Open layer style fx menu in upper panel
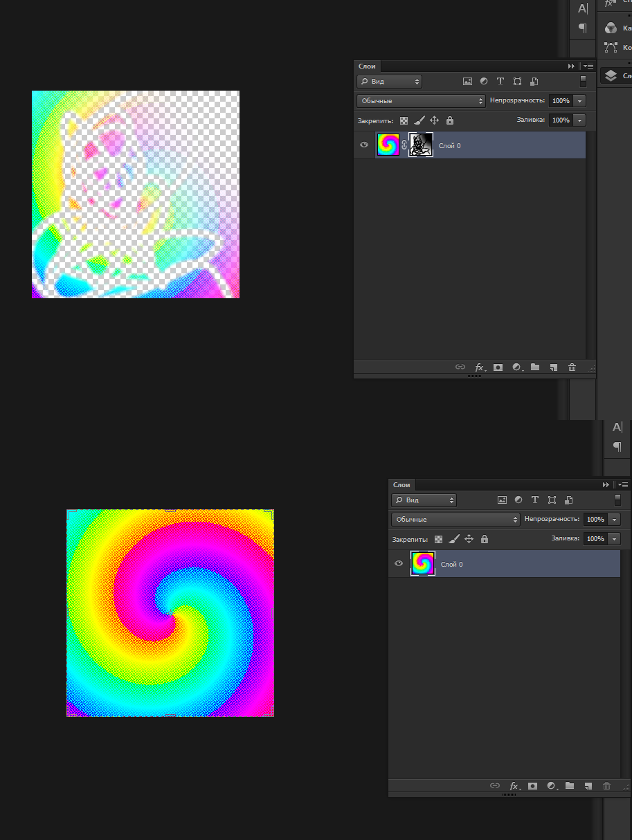 [x=479, y=367]
